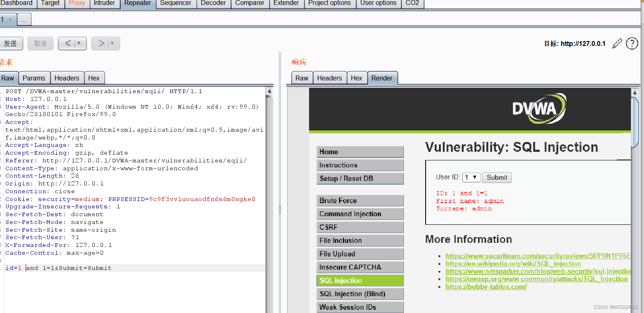This screenshot has height=313, width=644.
Task: Click the 发送 send button
Action: 11,43
